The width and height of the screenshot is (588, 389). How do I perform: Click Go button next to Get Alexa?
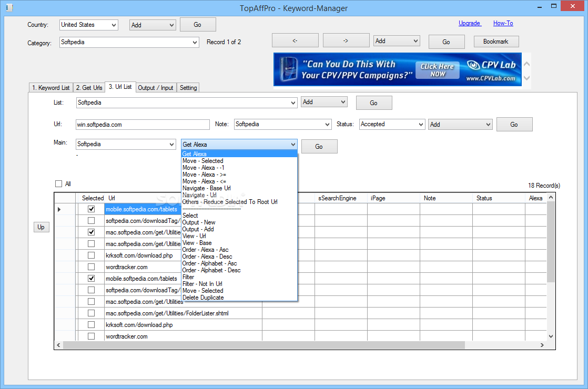319,147
